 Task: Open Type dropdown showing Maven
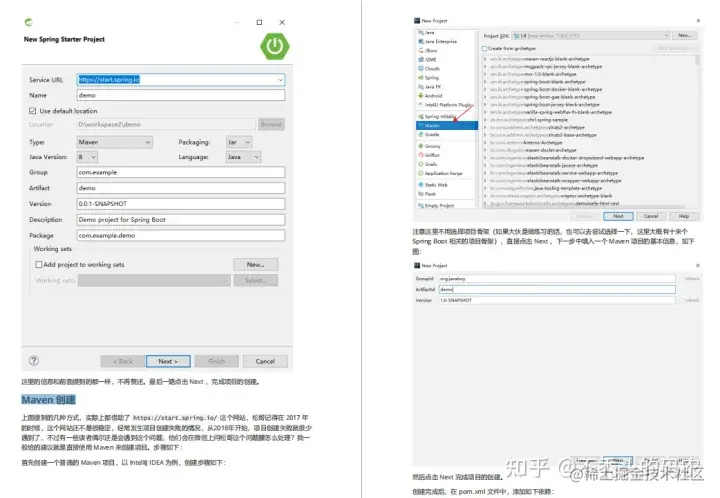114,142
